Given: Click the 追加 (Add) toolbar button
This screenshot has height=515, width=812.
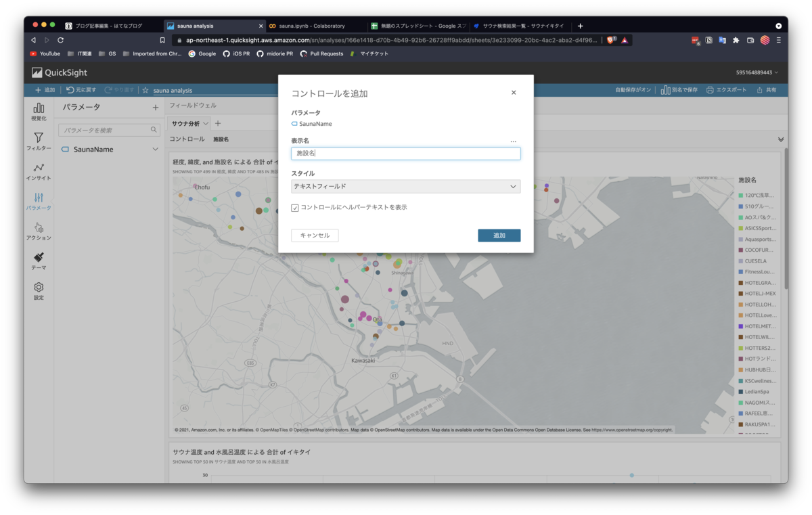Looking at the screenshot, I should [x=45, y=90].
